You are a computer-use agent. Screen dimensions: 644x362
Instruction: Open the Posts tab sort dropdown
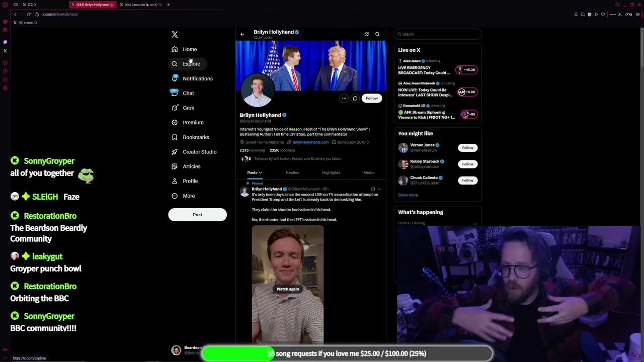point(255,172)
